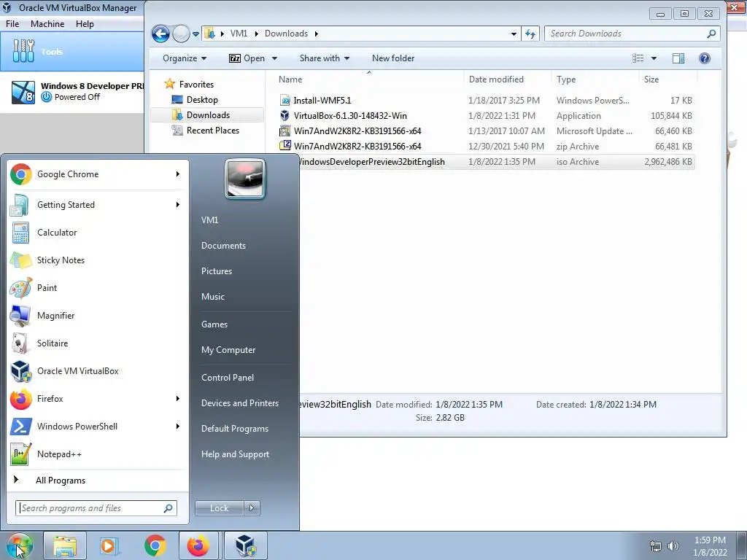Select Recent Places under Favorites
The width and height of the screenshot is (747, 560).
tap(212, 131)
